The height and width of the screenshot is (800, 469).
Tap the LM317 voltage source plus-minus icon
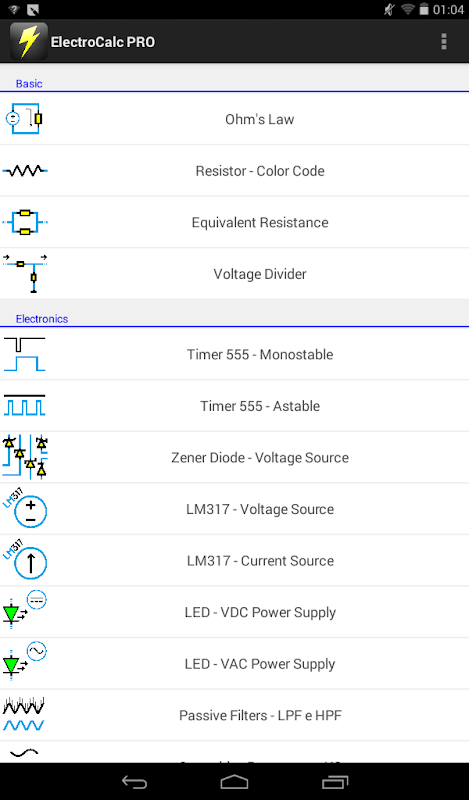[x=25, y=509]
